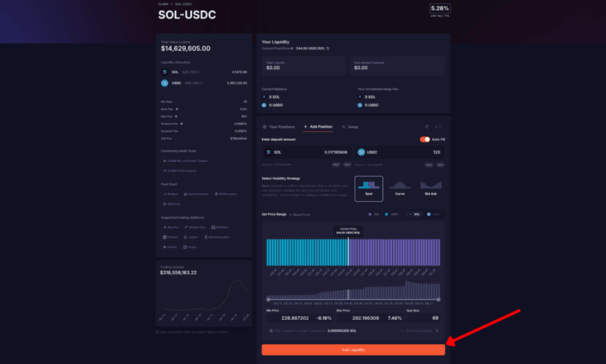Screen dimensions: 606x364
Task: Click the USDC token address link in Liquidity Allocation
Action: [x=193, y=83]
